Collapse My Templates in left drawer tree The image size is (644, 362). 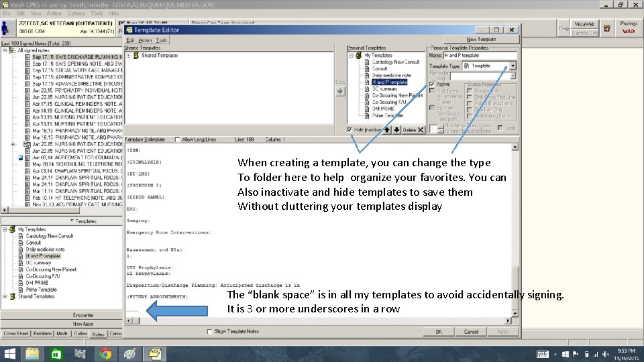[5, 229]
